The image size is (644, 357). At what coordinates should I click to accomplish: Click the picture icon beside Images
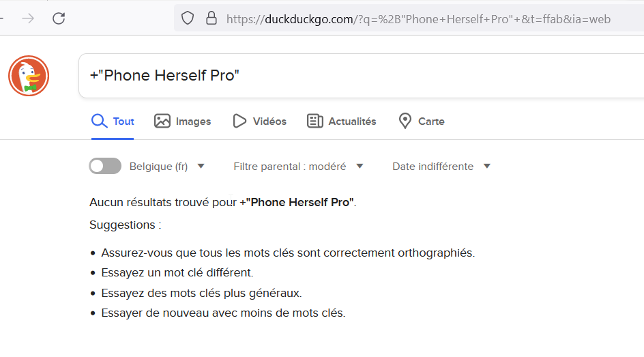click(x=162, y=122)
